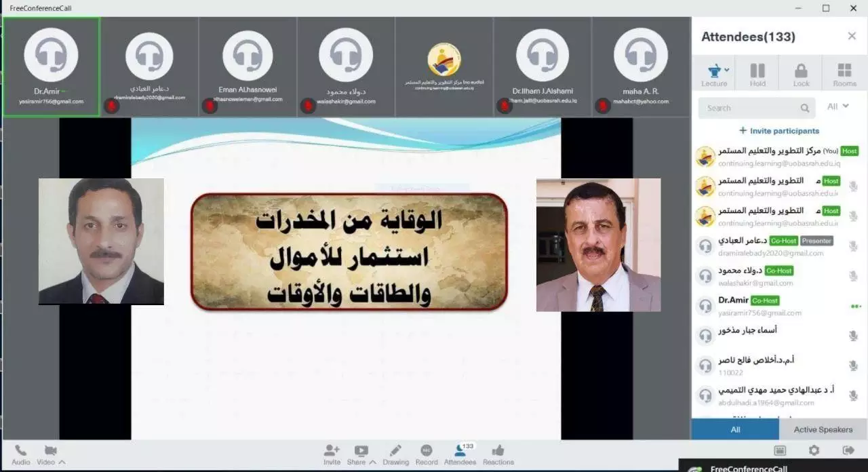Viewport: 868px width, 472px height.
Task: Toggle microphone for د.عامر العبادي in attendee list
Action: tap(853, 246)
